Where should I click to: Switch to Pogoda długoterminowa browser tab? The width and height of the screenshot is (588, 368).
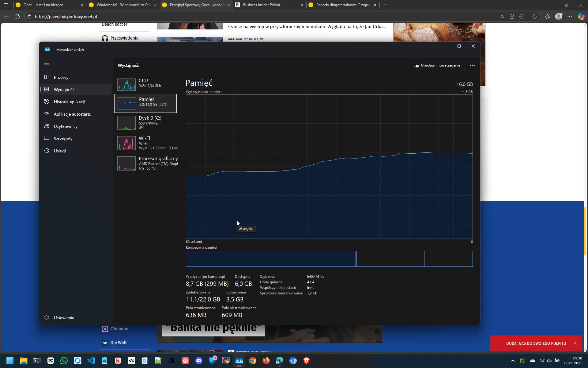coord(343,5)
